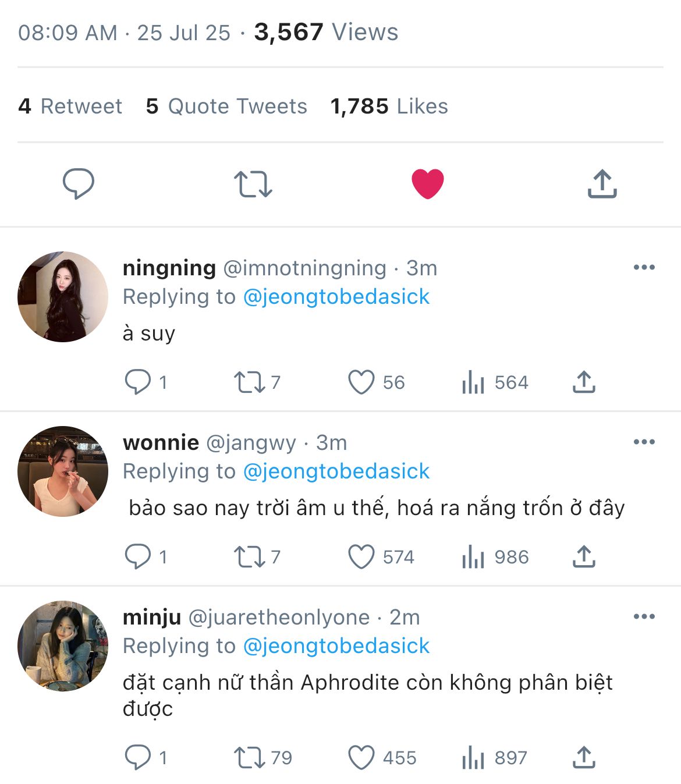Share the main tweet
This screenshot has width=681, height=784.
(x=602, y=184)
